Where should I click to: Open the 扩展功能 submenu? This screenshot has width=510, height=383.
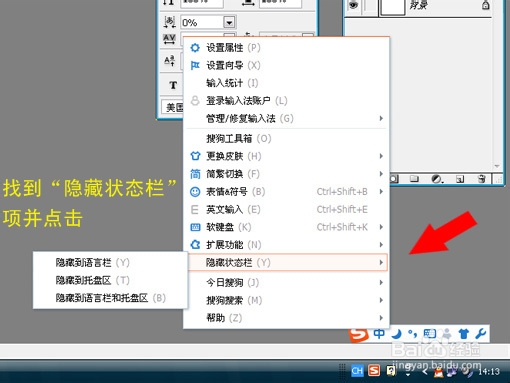point(287,245)
